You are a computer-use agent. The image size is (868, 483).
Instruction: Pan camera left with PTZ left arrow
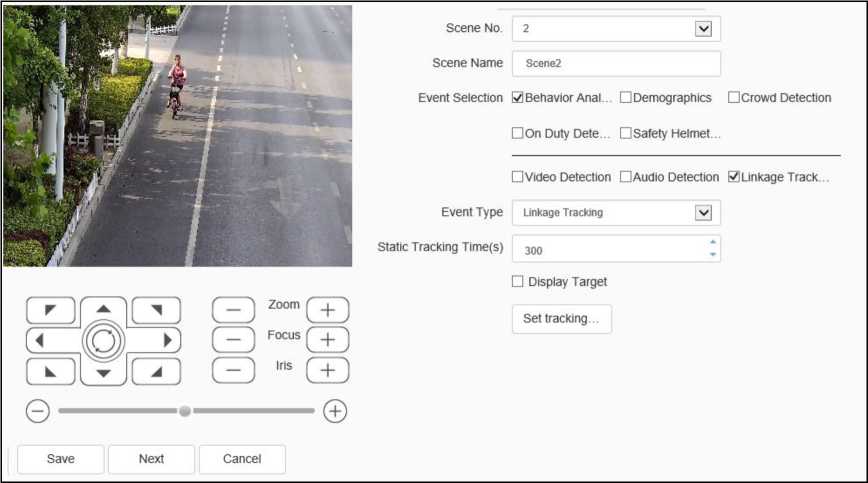point(41,340)
